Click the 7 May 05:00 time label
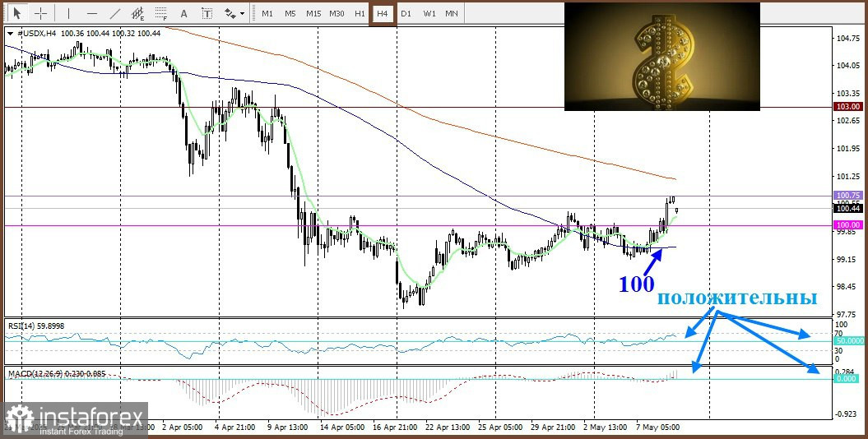868x439 pixels. (x=657, y=427)
